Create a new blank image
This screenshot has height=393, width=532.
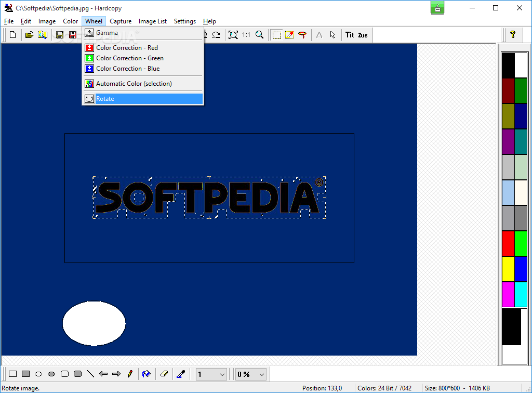point(12,35)
